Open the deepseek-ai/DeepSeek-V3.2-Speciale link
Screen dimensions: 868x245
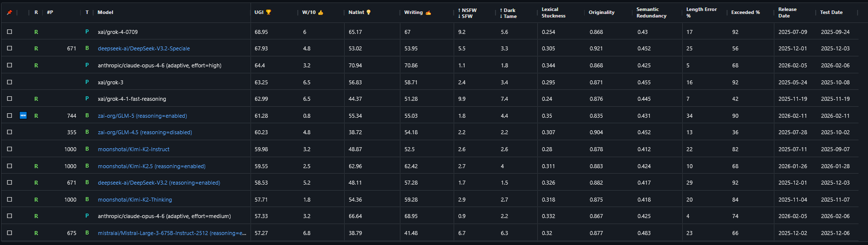pyautogui.click(x=144, y=48)
